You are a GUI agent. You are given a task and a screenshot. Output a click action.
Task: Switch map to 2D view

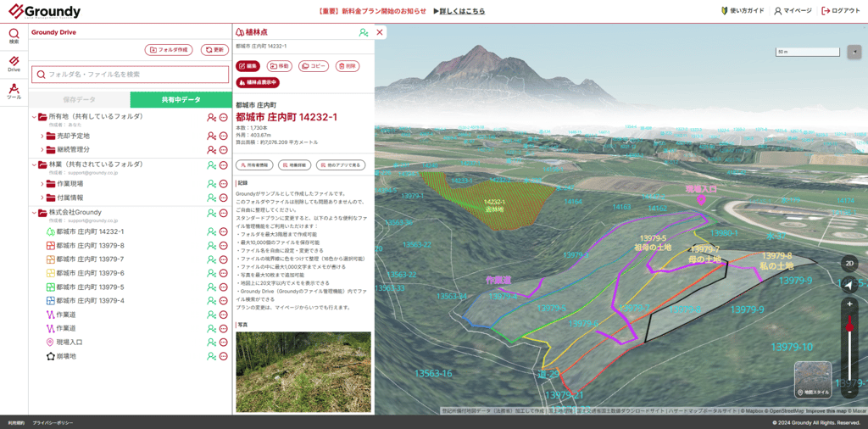click(x=849, y=264)
